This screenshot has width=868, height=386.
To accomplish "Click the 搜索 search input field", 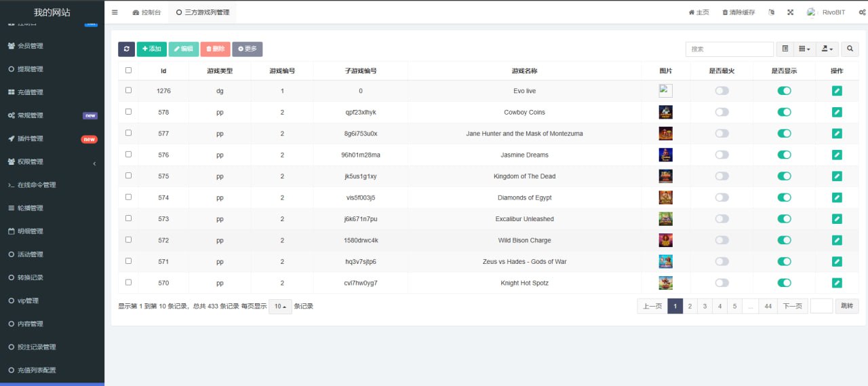I will [x=729, y=49].
